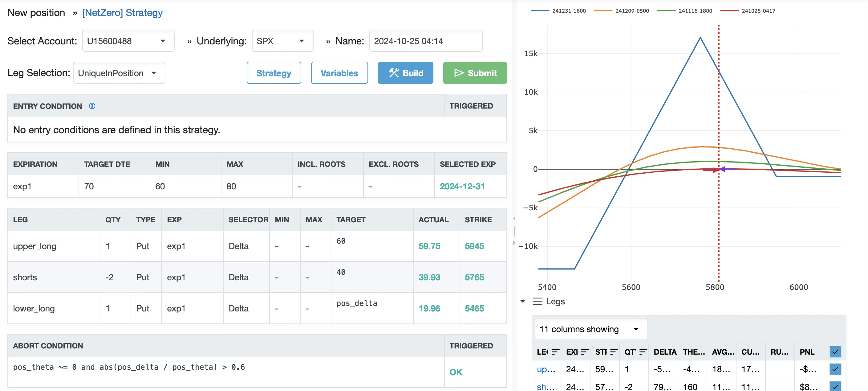Click sort icon in QTY column header
This screenshot has width=868, height=391.
(x=643, y=352)
